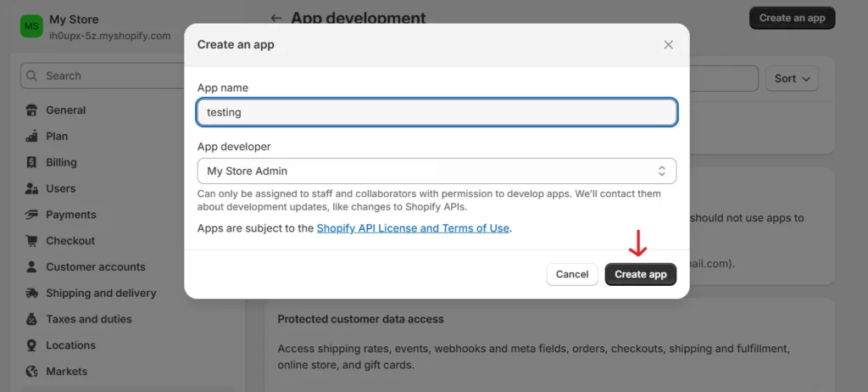Open the Sort dropdown
Screen dimensions: 868x392
793,79
